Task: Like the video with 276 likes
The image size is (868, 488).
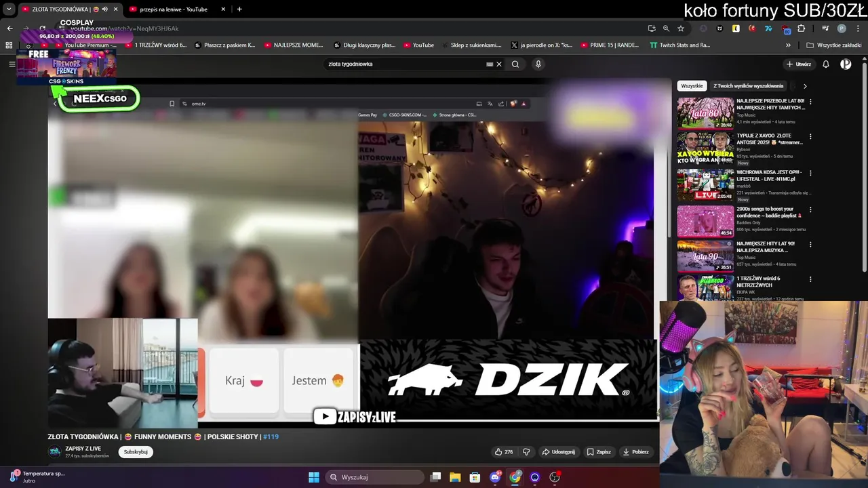Action: click(504, 451)
